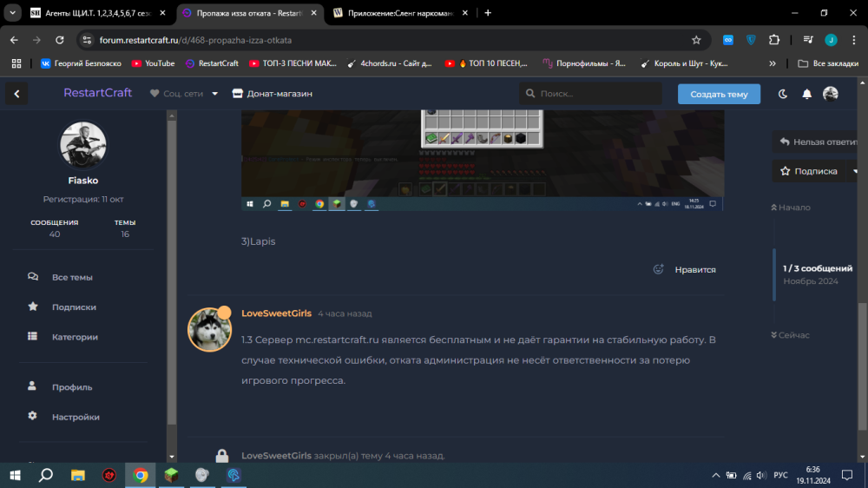Click the address bar URL
The height and width of the screenshot is (488, 868).
(195, 40)
